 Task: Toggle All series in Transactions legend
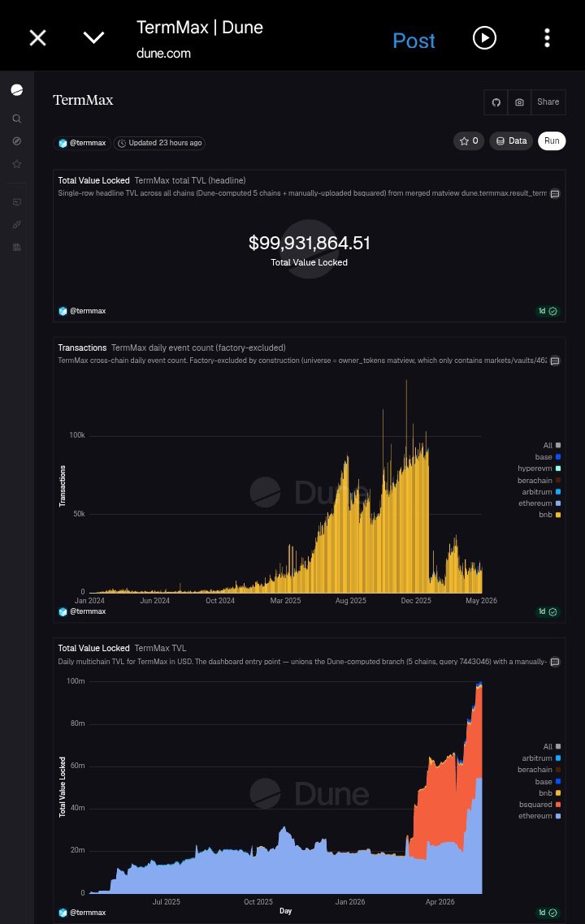tap(552, 446)
